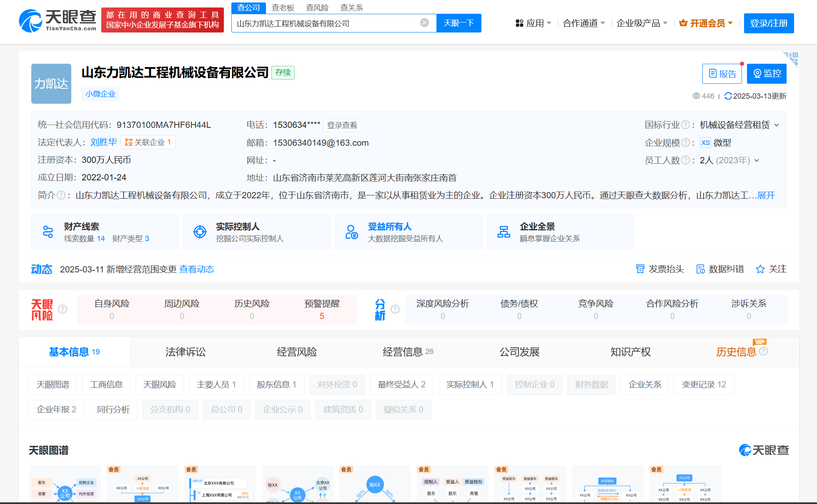Image resolution: width=817 pixels, height=504 pixels.
Task: Open the QR code icon at card corner
Action: pos(791,59)
